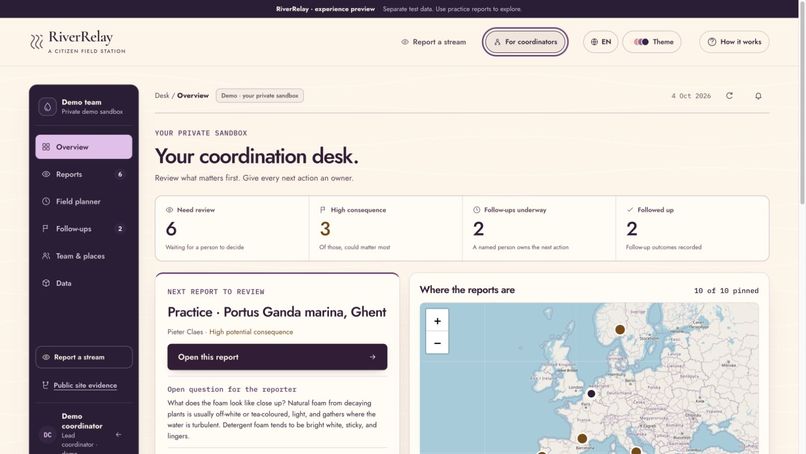Viewport: 806px width, 454px height.
Task: Open Team & places in the sidebar
Action: [84, 256]
